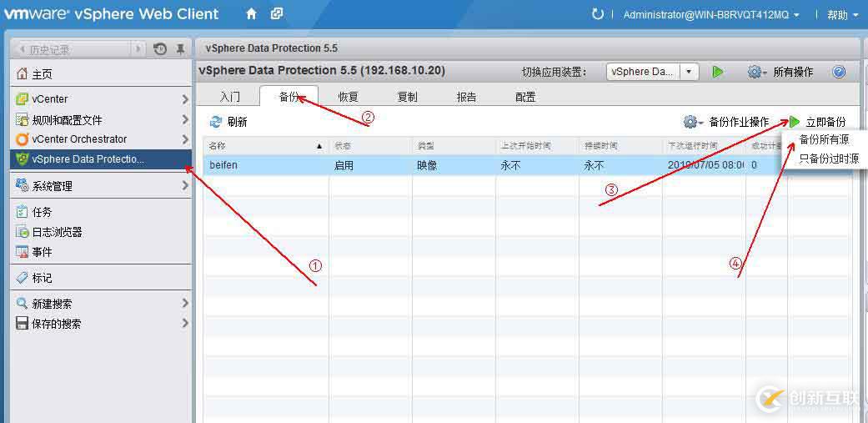Select the vCenter icon in navigator

22,99
